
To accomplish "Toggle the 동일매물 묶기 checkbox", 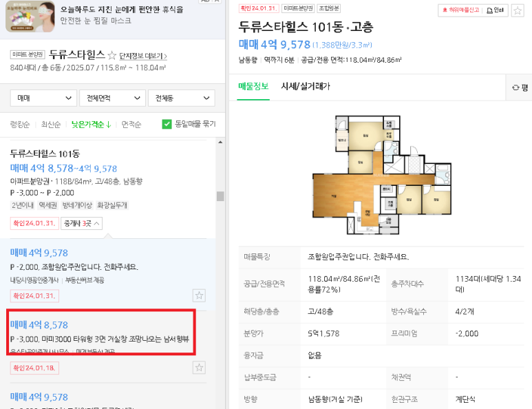I will coord(167,124).
